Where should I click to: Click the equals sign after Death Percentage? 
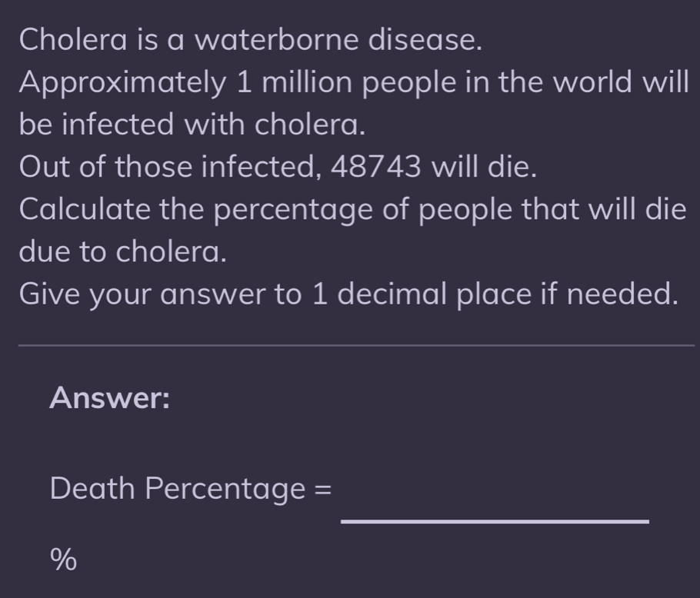click(324, 488)
